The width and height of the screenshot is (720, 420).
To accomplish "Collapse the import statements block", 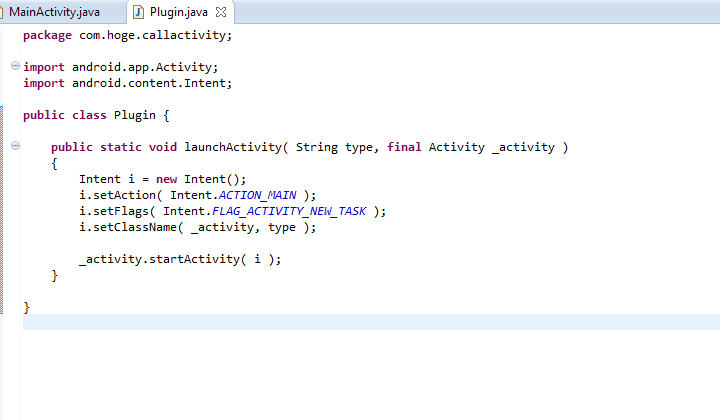I will pyautogui.click(x=15, y=67).
